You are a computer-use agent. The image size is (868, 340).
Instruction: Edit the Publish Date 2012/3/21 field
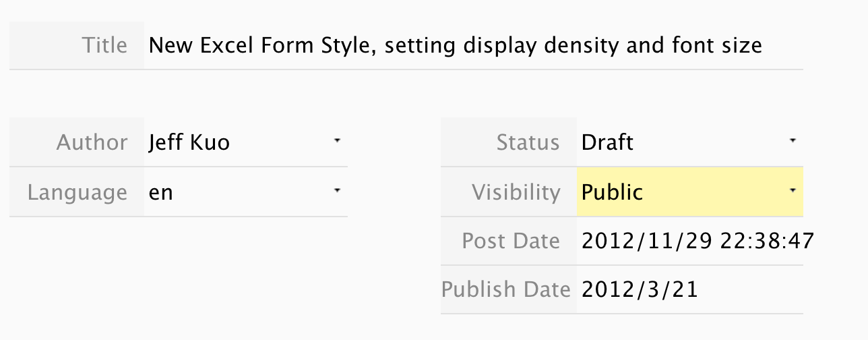tap(640, 289)
